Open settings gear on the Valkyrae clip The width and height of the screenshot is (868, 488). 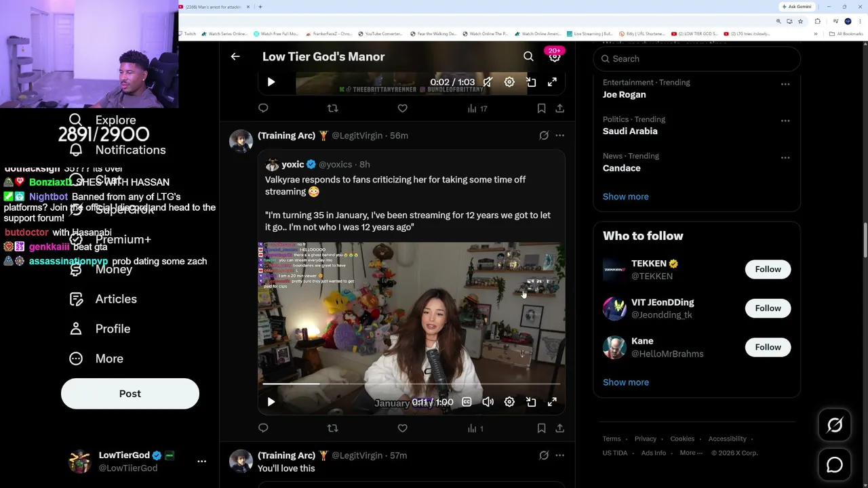coord(509,402)
